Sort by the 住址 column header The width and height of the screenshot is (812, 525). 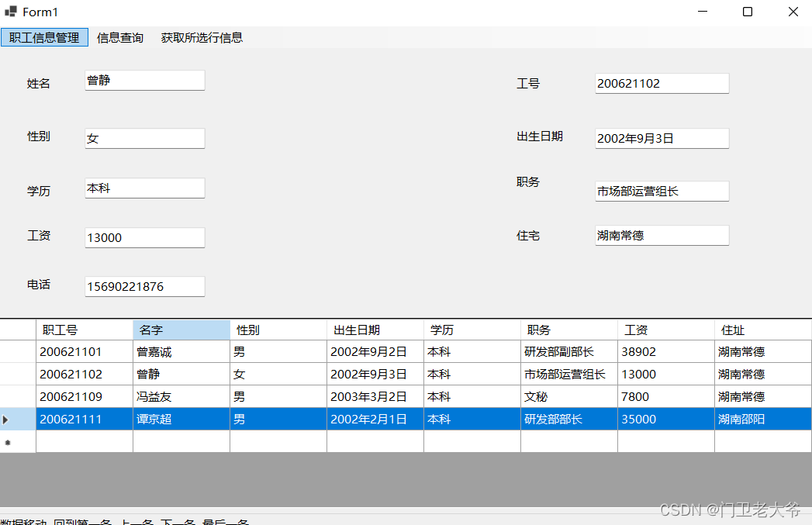click(763, 330)
